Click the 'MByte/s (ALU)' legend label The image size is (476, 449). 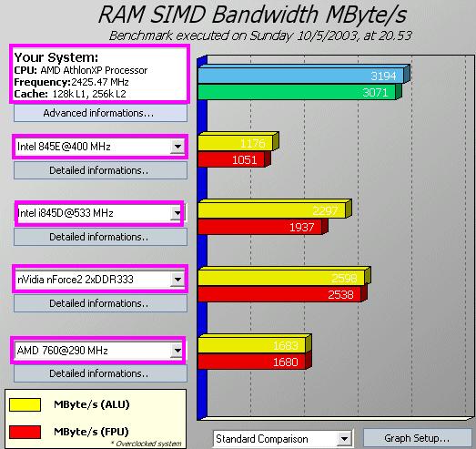tap(92, 404)
